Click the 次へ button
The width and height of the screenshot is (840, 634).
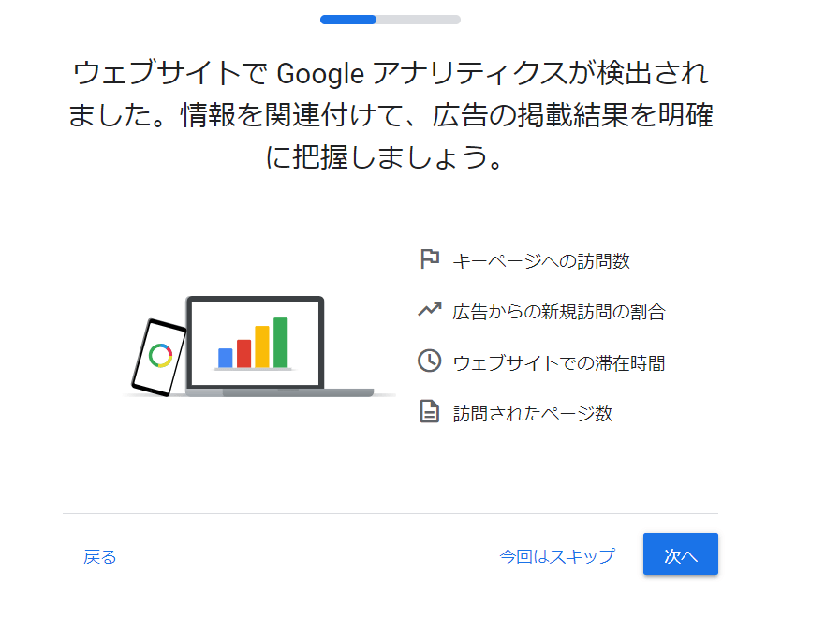(681, 554)
